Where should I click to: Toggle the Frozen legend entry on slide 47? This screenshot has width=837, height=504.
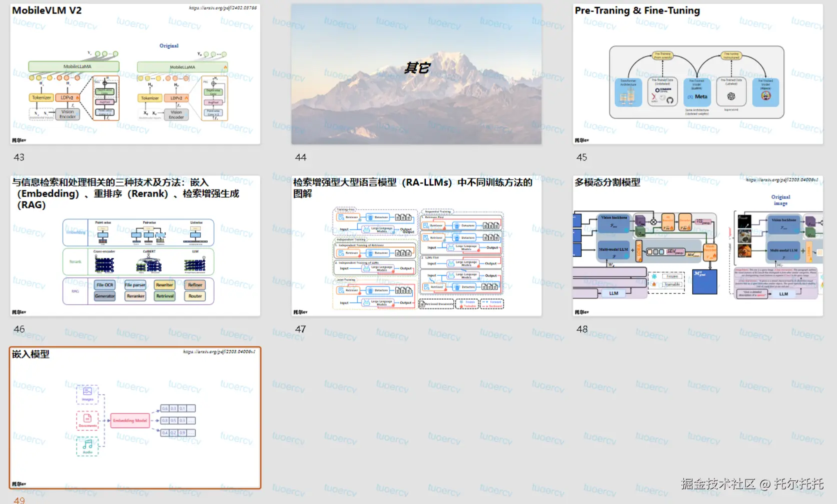[468, 301]
